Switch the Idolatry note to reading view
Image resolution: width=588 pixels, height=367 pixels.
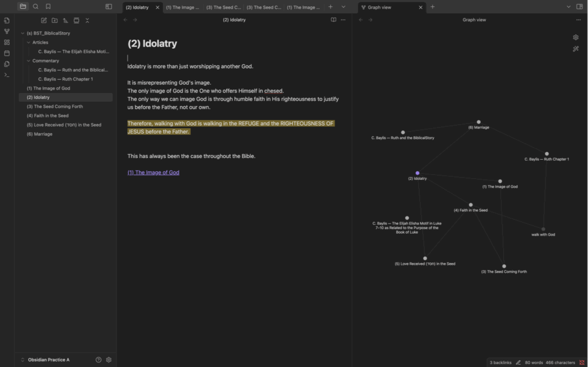(x=334, y=20)
